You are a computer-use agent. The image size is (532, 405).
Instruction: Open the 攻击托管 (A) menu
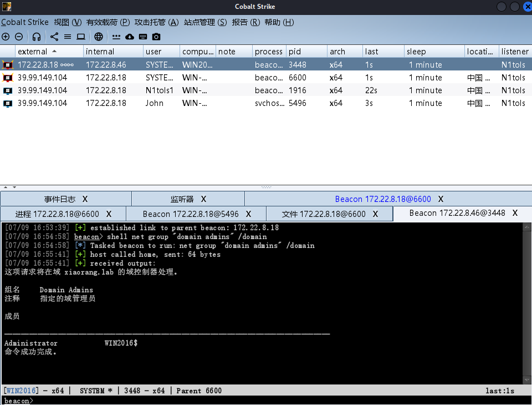156,22
